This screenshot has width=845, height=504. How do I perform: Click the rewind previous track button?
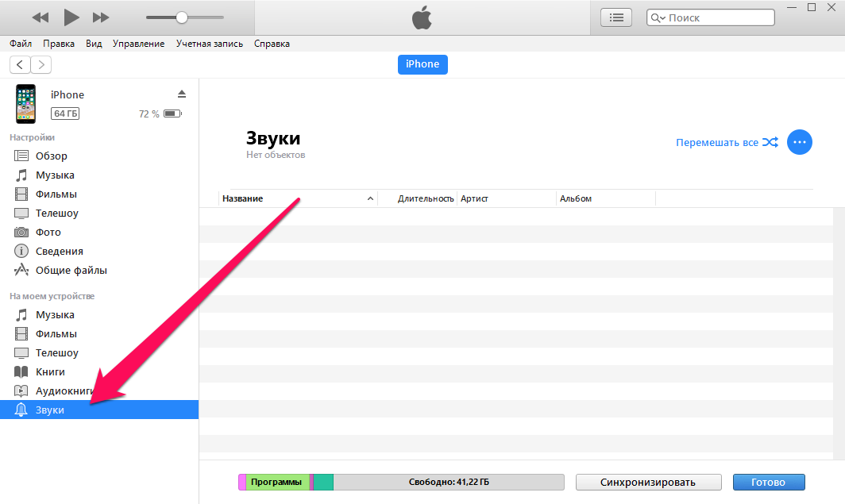(x=41, y=17)
